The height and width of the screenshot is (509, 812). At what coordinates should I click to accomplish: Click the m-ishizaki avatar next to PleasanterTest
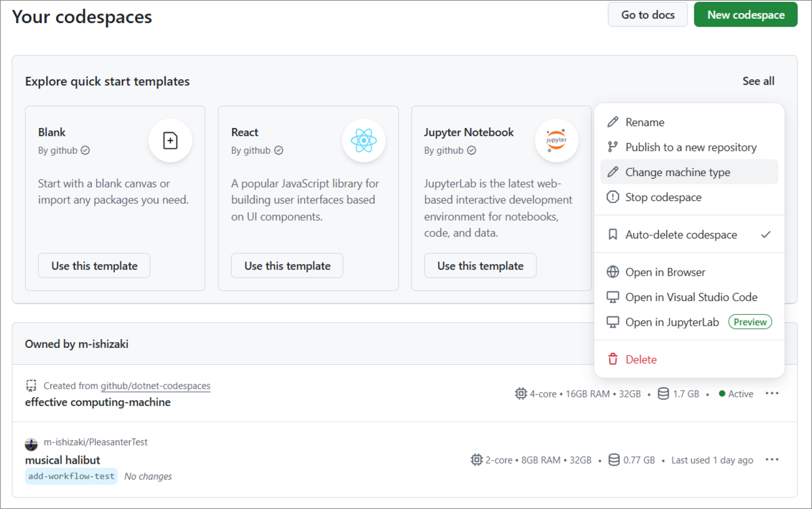point(31,444)
